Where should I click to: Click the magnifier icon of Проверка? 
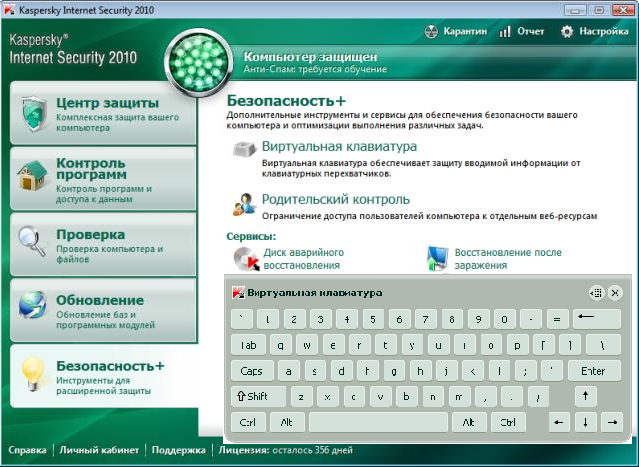point(32,241)
